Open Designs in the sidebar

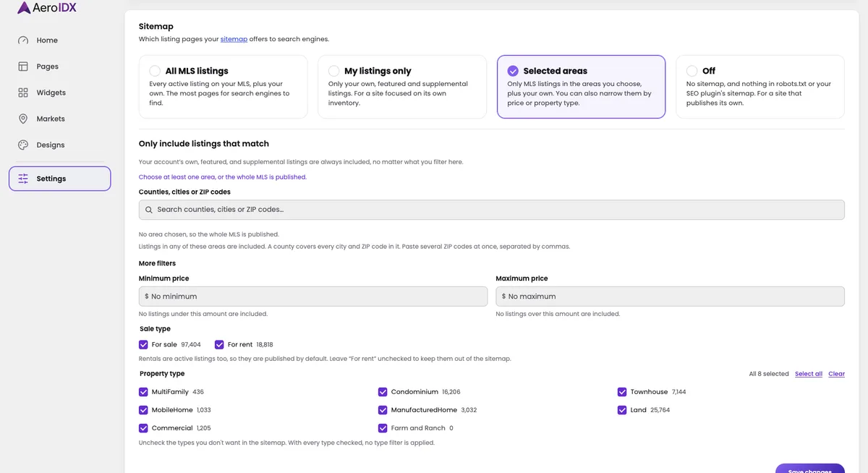(59, 145)
